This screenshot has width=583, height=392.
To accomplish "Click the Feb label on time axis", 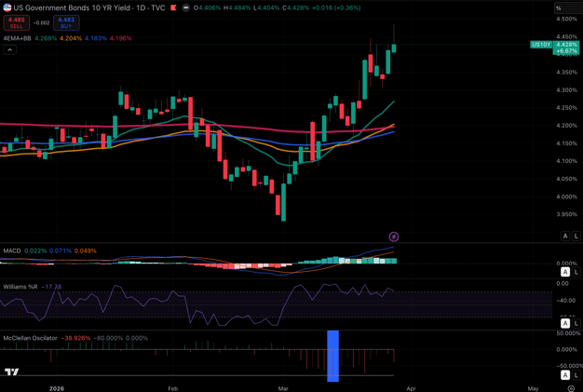I will [172, 388].
